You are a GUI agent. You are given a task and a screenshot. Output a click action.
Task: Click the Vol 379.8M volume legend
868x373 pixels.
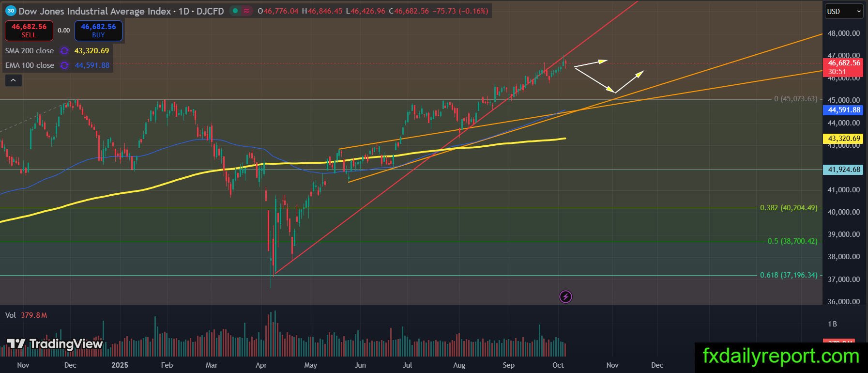point(26,315)
